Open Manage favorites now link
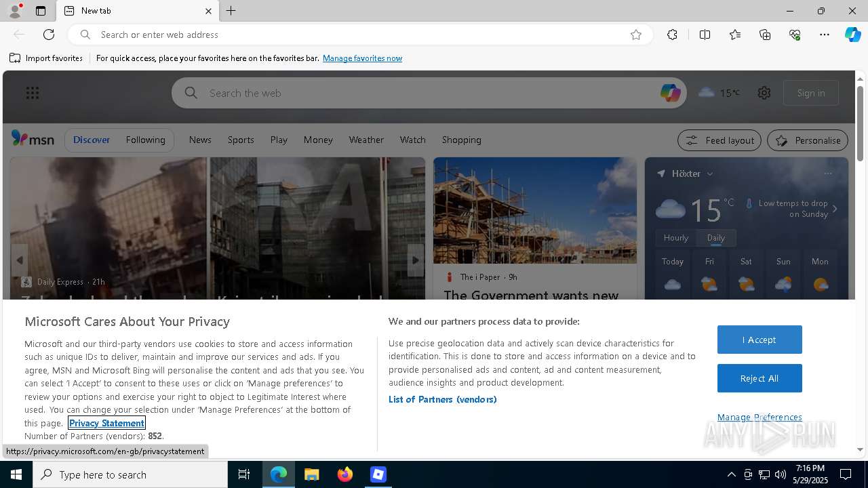The width and height of the screenshot is (868, 488). click(362, 58)
